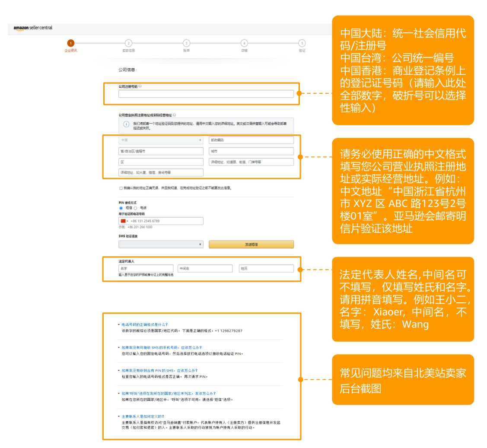This screenshot has height=448, width=487.
Task: Click the 主要联系人是如何定义的 question
Action: [x=143, y=416]
